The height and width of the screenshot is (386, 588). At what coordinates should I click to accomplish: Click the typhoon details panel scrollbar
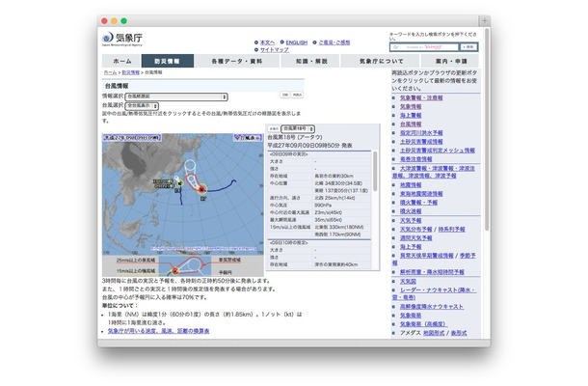(x=375, y=171)
